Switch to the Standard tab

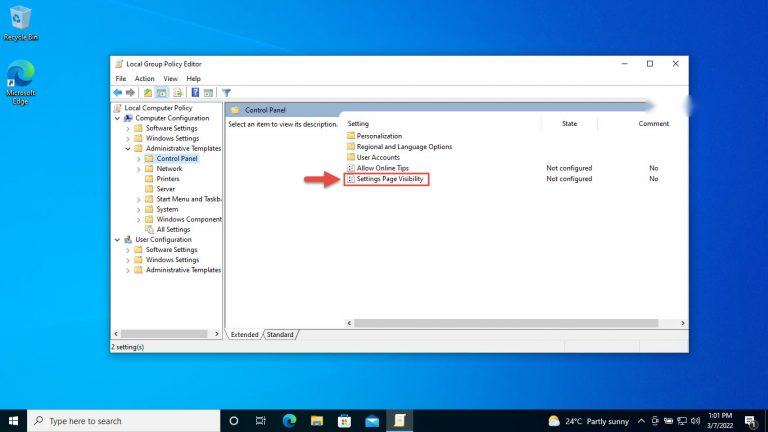point(280,335)
